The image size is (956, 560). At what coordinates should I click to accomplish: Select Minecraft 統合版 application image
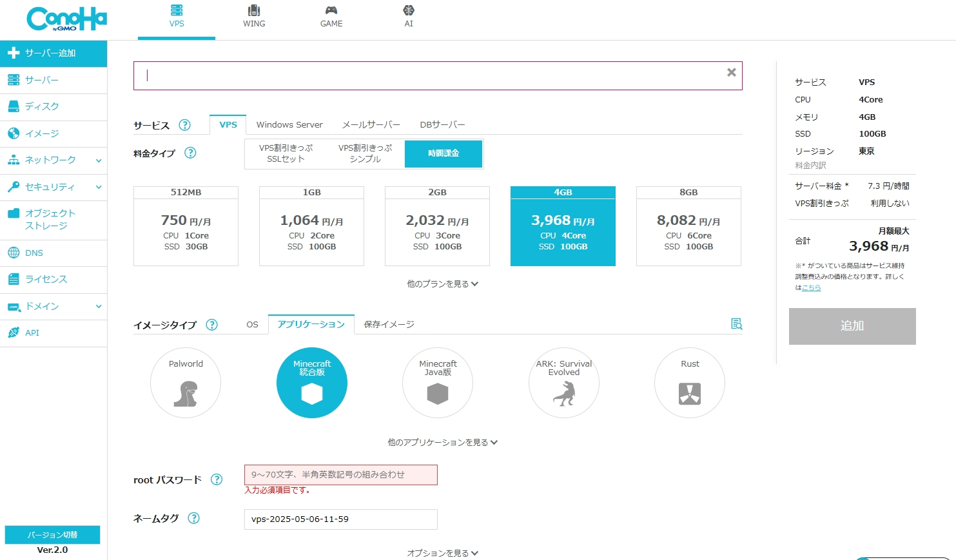click(x=312, y=383)
